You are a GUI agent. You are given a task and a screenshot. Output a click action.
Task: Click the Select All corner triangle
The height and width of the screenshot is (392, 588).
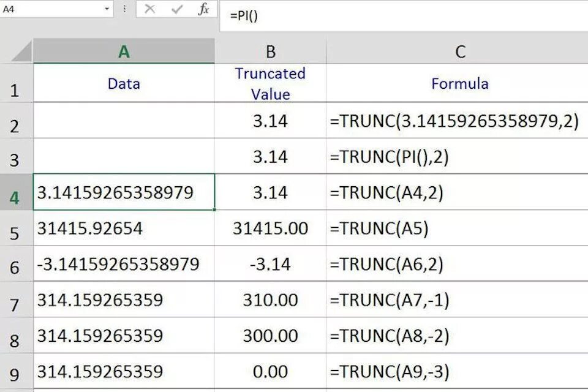(21, 51)
